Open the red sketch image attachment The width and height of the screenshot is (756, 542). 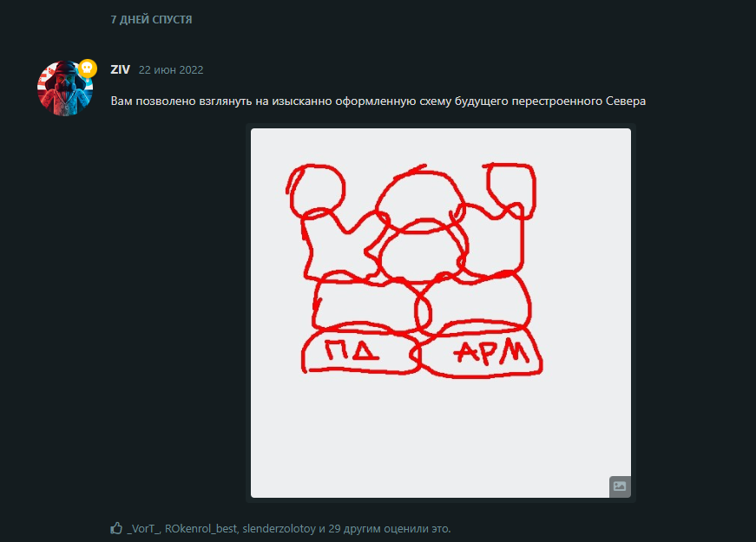tap(441, 313)
